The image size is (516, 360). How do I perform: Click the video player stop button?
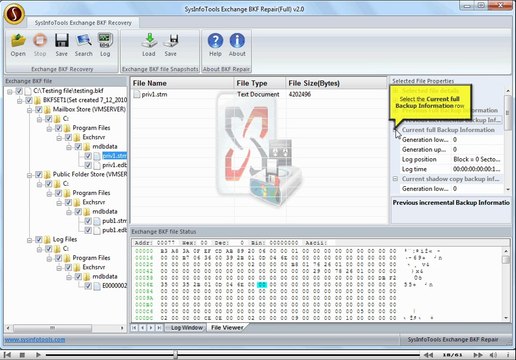click(x=22, y=355)
